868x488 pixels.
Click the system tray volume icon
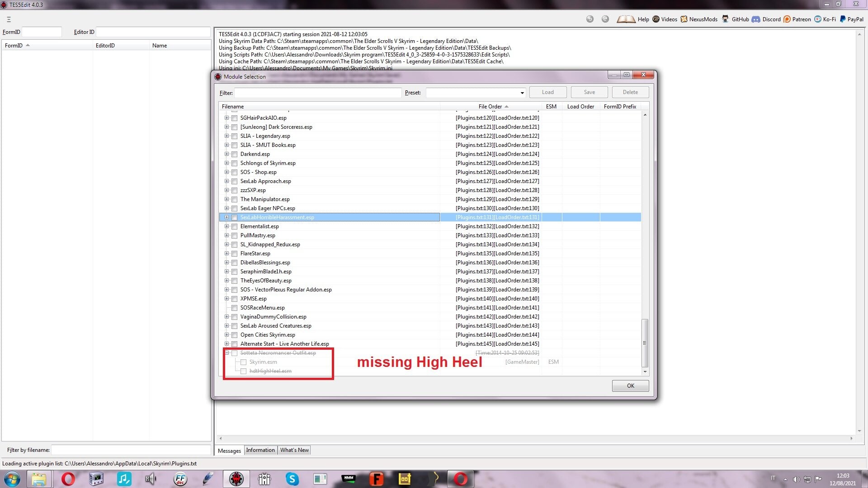pyautogui.click(x=796, y=479)
